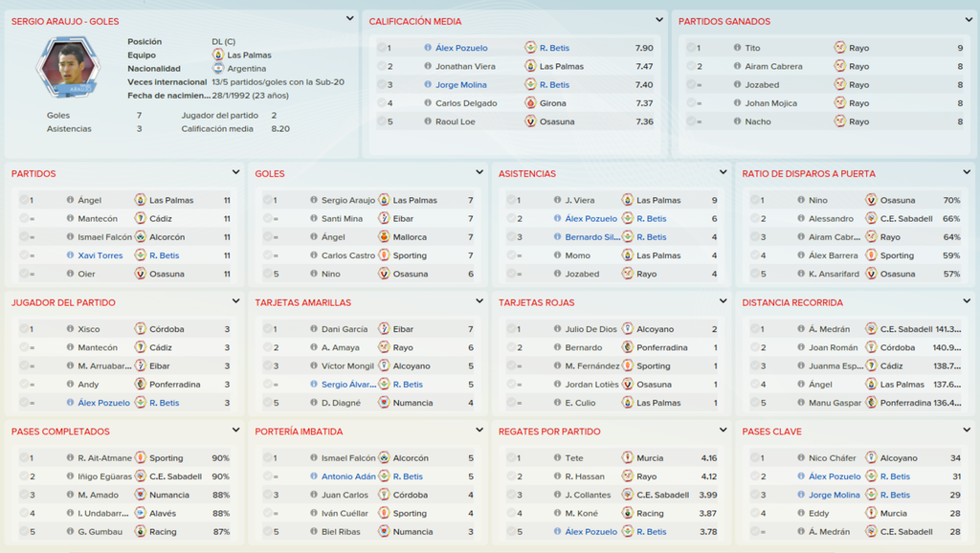Open Partidos panel dropdown arrow
The width and height of the screenshot is (980, 553).
(x=235, y=172)
